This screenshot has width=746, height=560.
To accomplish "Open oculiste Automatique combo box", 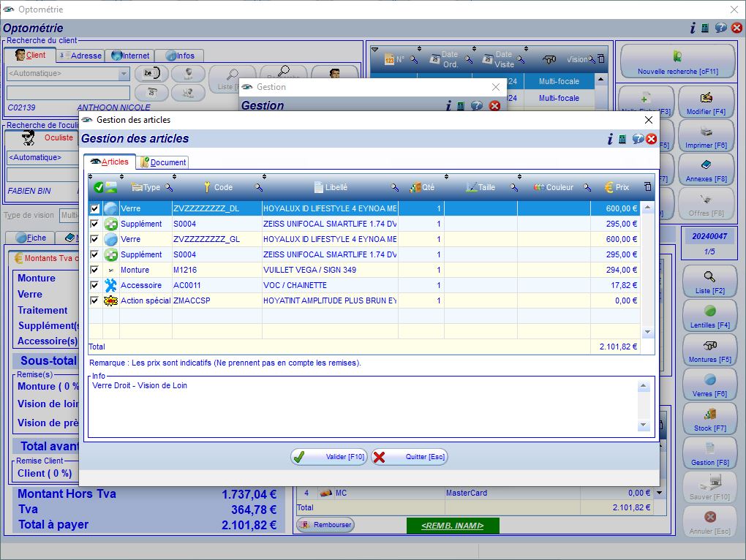I will (x=43, y=157).
